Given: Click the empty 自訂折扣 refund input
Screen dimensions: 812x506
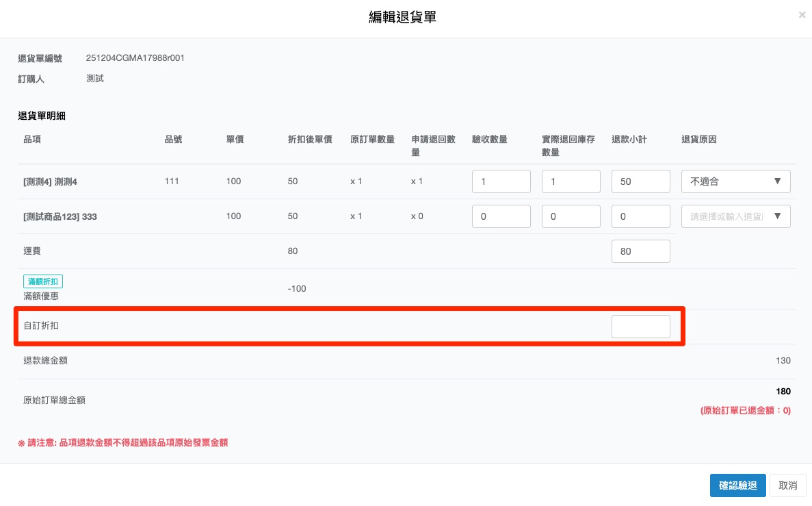Looking at the screenshot, I should pyautogui.click(x=640, y=327).
